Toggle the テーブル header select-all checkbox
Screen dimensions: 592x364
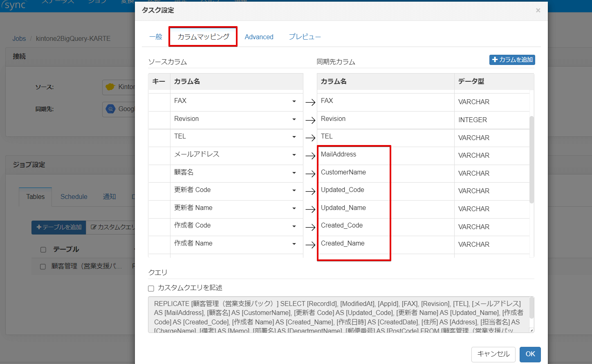[x=43, y=250]
